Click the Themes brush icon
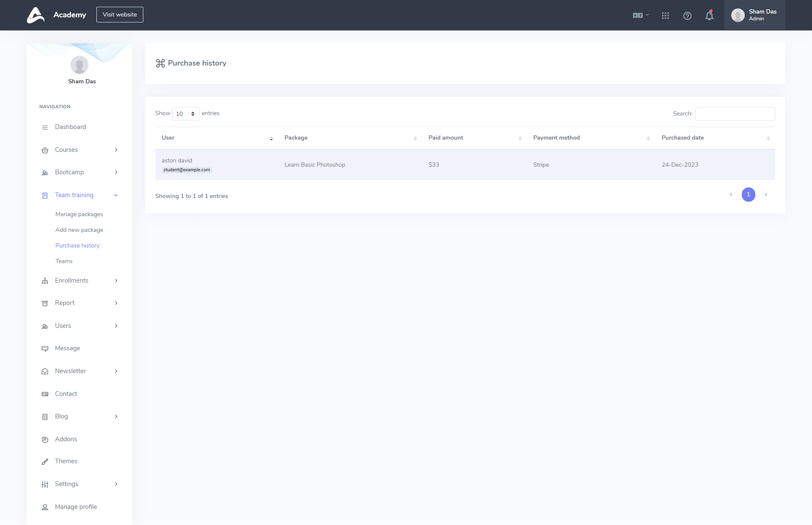812x525 pixels. tap(45, 462)
